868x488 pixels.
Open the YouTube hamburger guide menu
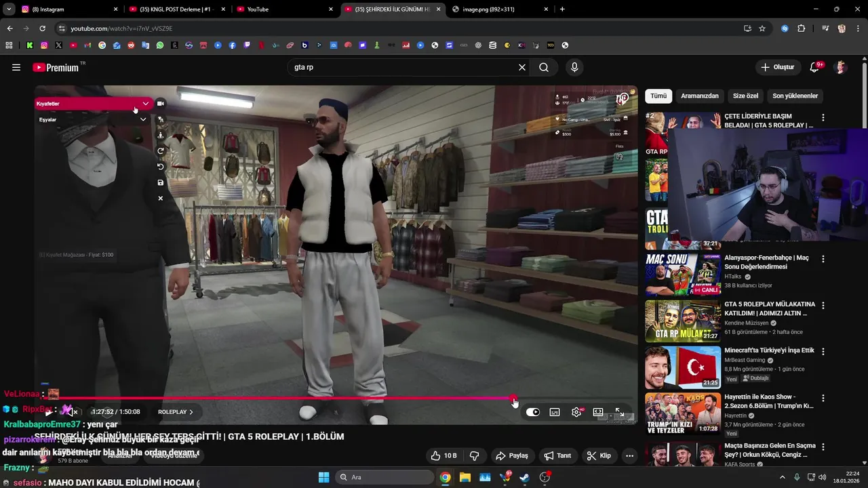(16, 67)
